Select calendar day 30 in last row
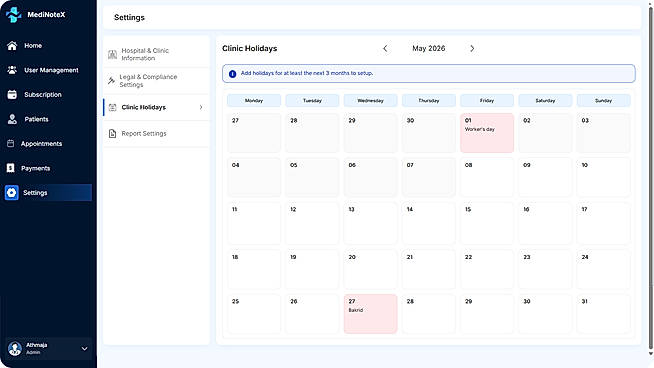The height and width of the screenshot is (368, 654). tap(545, 314)
